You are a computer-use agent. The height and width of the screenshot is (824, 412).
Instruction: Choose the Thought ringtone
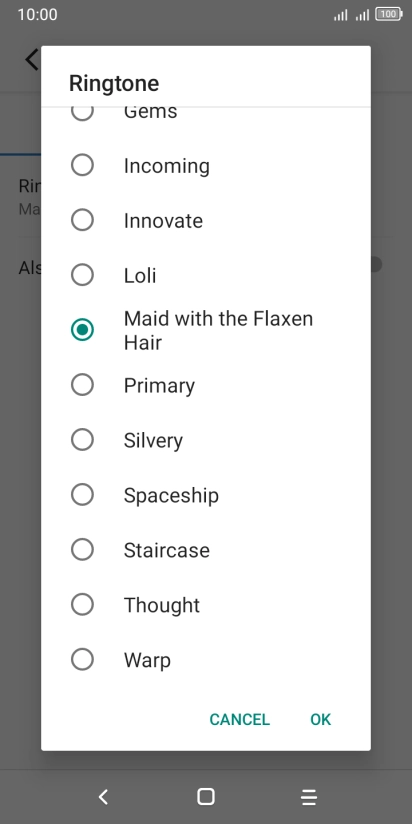point(206,604)
